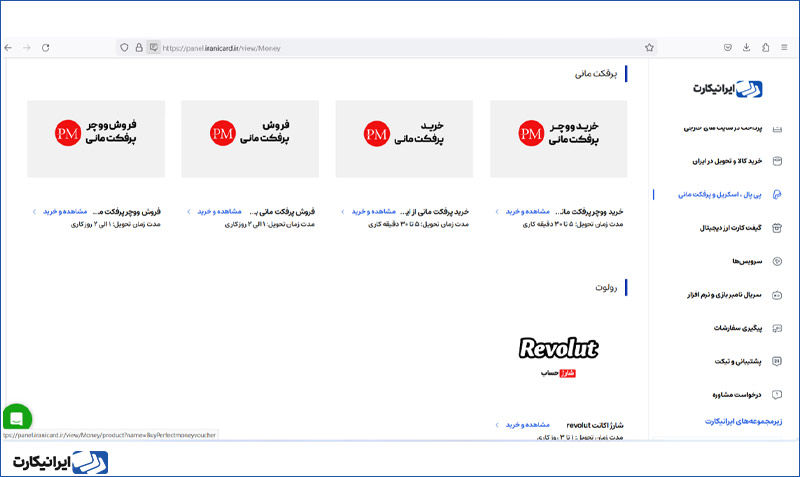Click the chevron after فروش پرفکت مانی link
The width and height of the screenshot is (800, 477).
(189, 211)
